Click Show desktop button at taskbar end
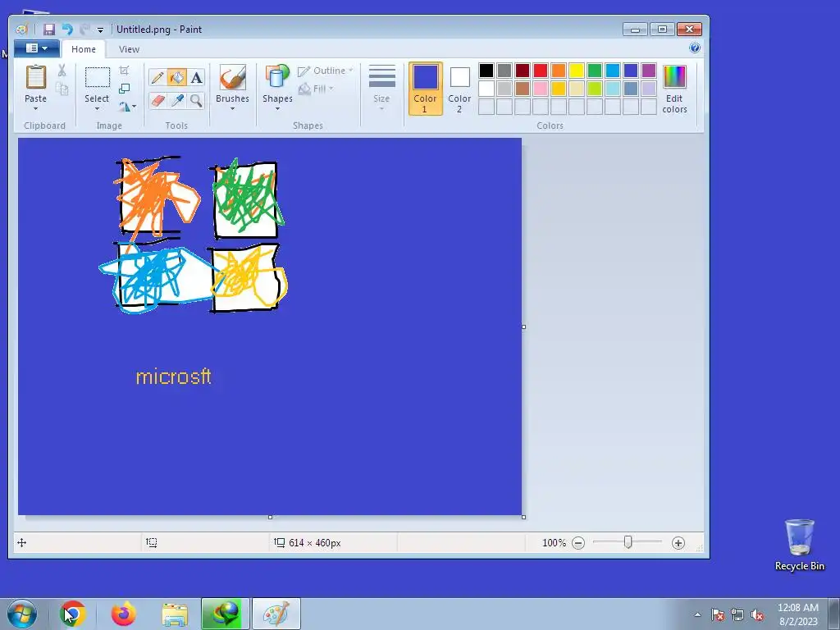The height and width of the screenshot is (630, 840). [x=834, y=614]
